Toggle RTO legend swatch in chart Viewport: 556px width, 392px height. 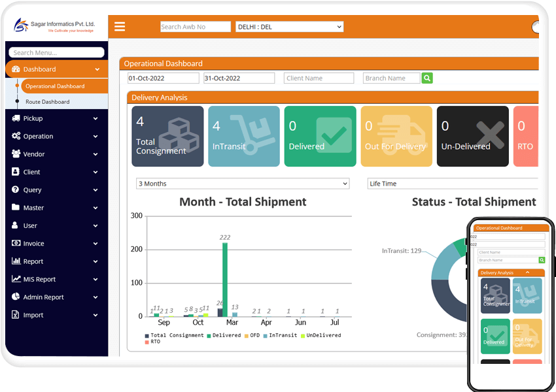[147, 342]
